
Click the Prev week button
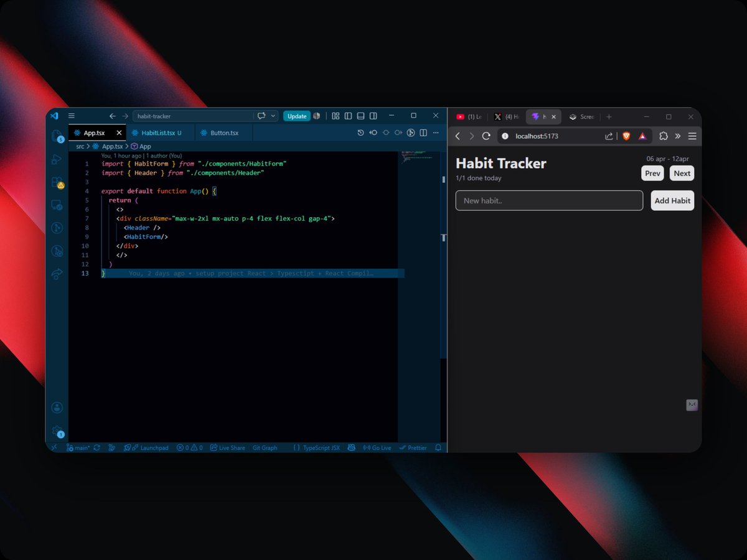652,173
